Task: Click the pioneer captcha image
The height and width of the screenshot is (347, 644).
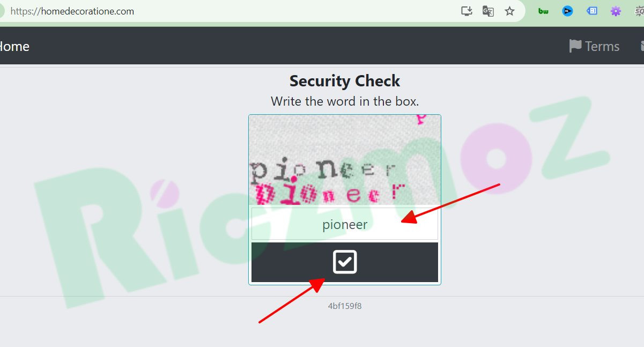Action: click(x=345, y=161)
